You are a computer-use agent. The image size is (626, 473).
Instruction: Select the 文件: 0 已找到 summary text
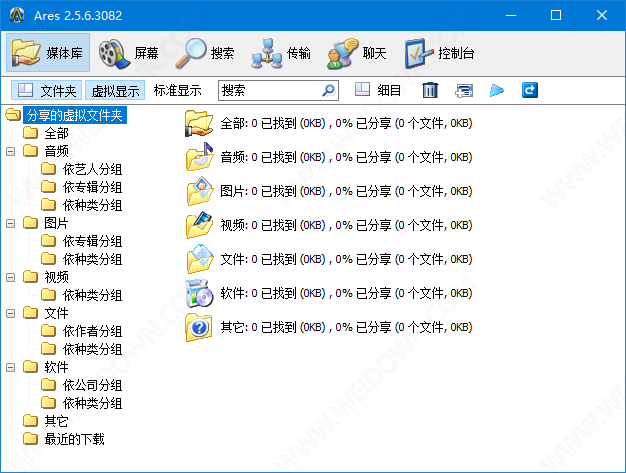pos(346,259)
